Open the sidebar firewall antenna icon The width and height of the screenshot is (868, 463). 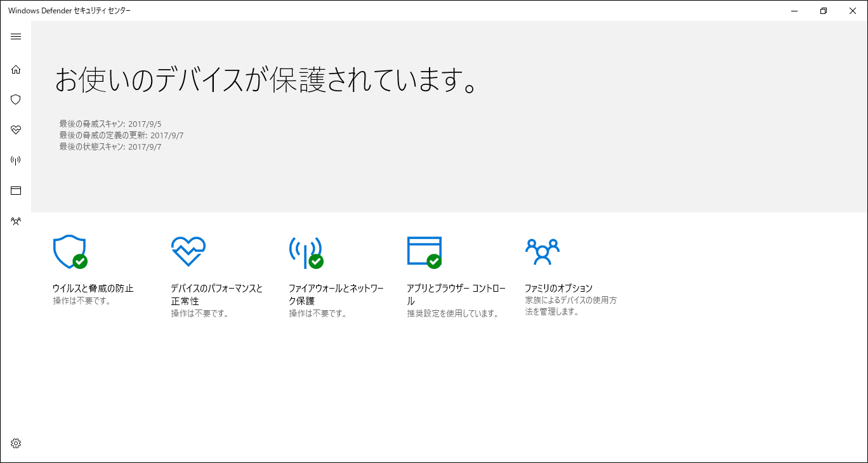pos(16,160)
